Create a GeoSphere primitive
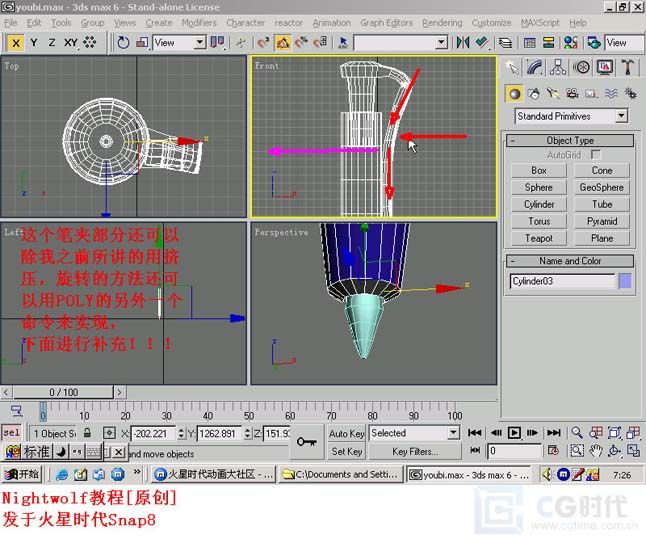646x539 pixels. point(602,187)
